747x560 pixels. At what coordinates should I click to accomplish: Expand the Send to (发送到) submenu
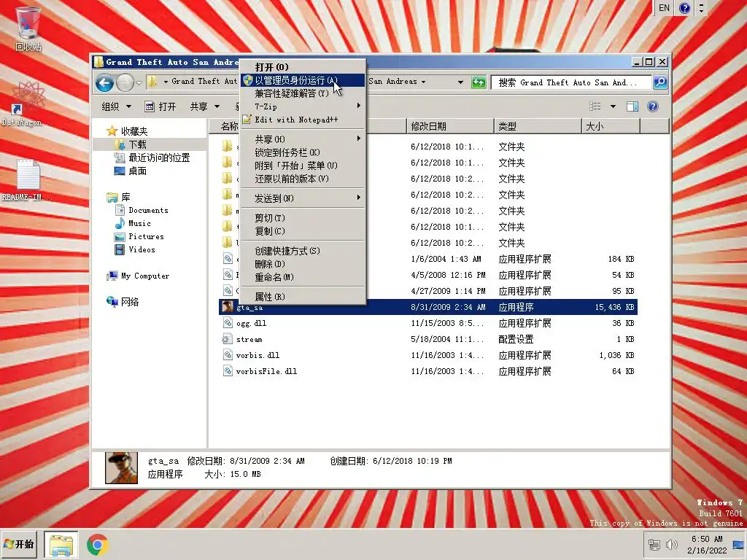[303, 198]
